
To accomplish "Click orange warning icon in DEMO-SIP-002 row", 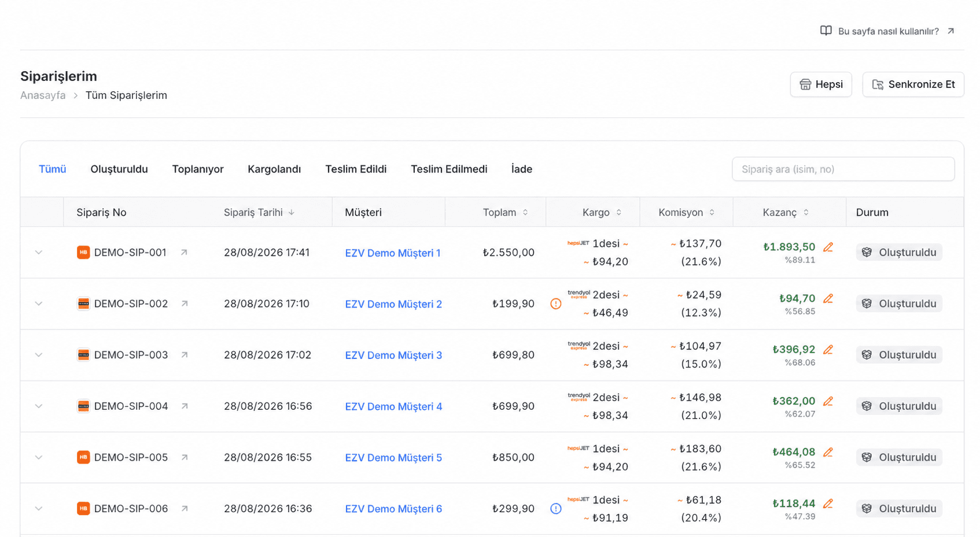I will tap(555, 304).
